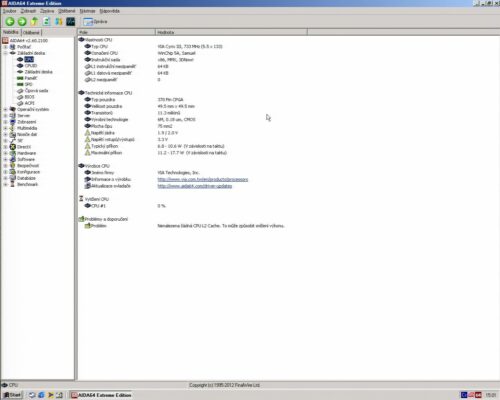Screen dimensions: 500x400
Task: Click the Hodnota column header
Action: tap(231, 32)
